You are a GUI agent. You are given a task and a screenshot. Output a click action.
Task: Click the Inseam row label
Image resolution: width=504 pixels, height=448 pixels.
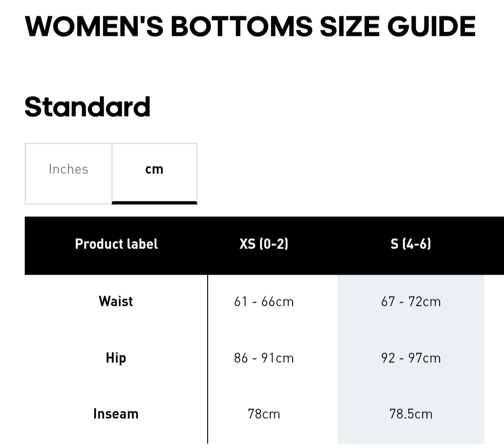coord(116,414)
